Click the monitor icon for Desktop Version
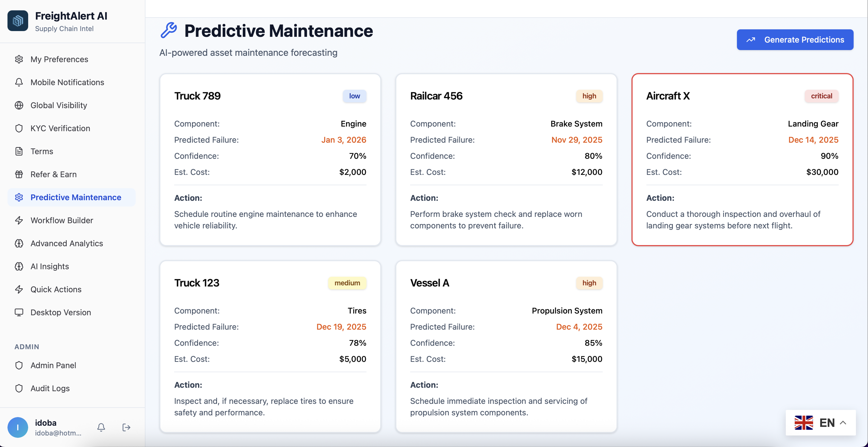Screen dimensions: 868x447 click(x=19, y=312)
